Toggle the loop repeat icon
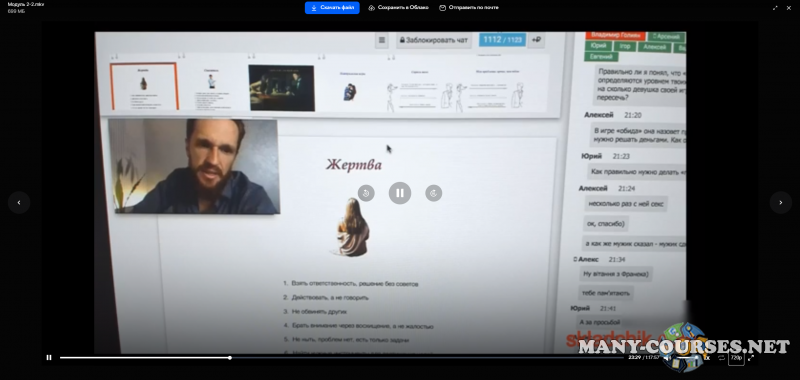Image resolution: width=800 pixels, height=380 pixels. 721,358
